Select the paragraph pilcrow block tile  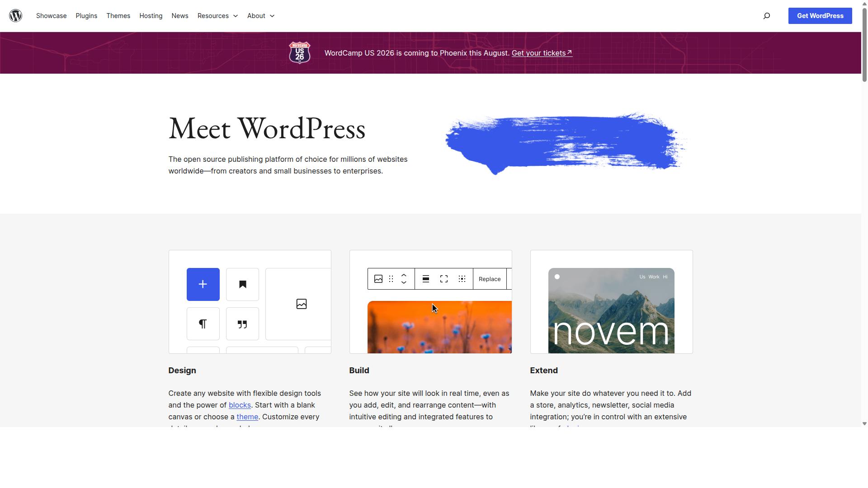(x=203, y=324)
